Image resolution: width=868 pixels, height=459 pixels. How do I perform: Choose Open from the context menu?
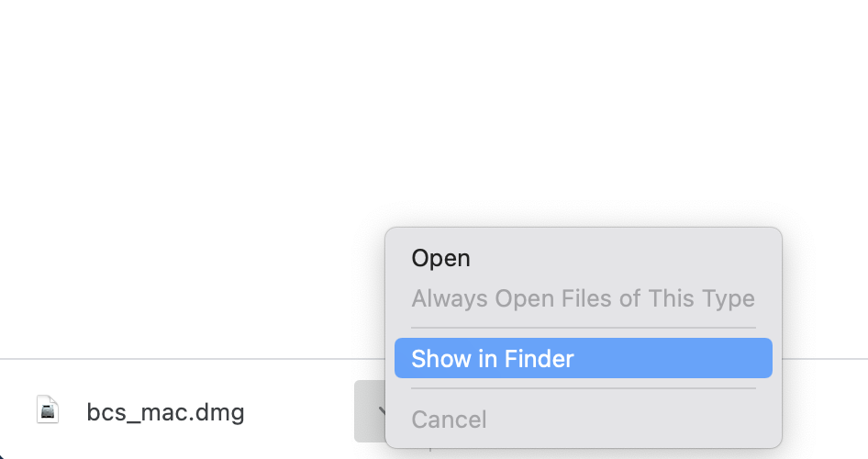point(440,258)
